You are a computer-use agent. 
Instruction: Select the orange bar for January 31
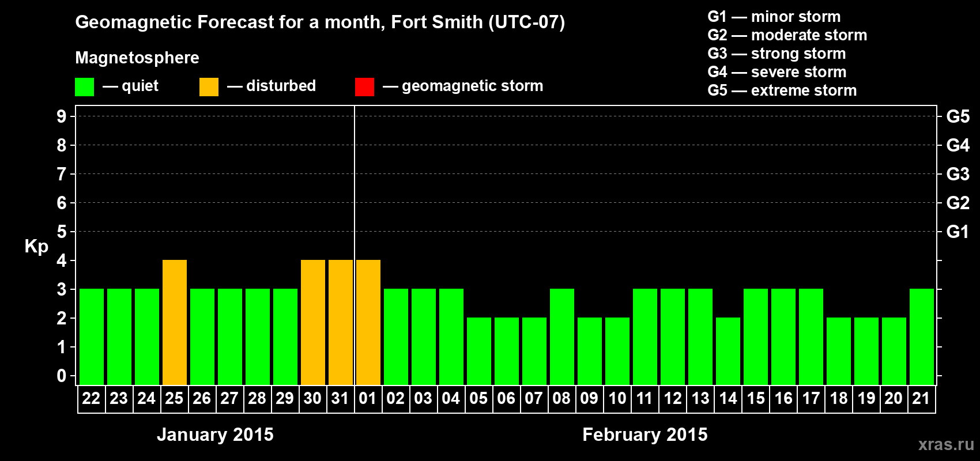(x=341, y=323)
